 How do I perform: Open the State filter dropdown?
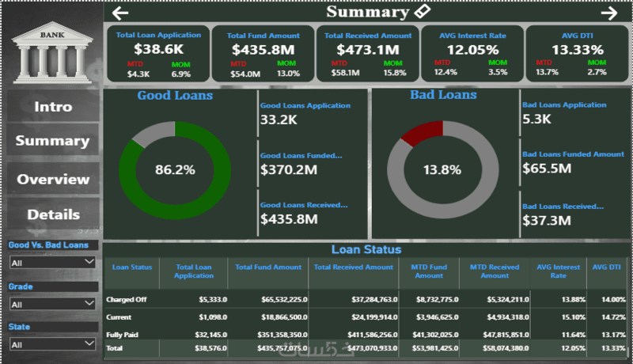point(52,344)
